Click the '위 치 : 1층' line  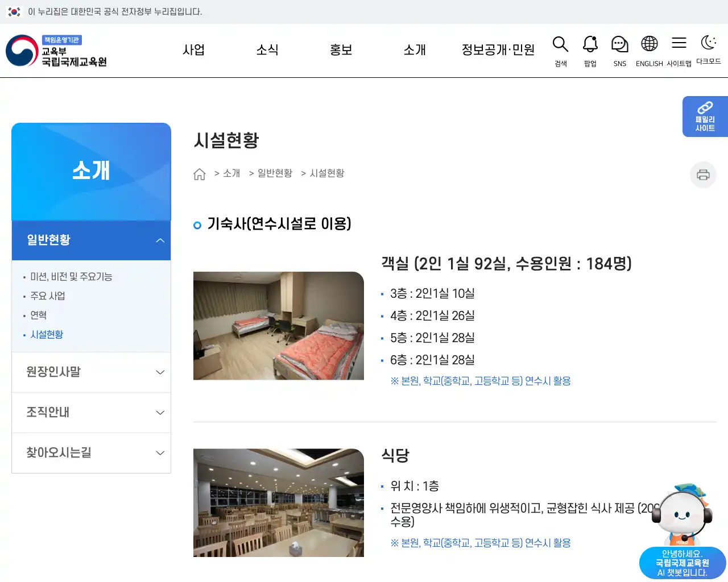pyautogui.click(x=415, y=487)
